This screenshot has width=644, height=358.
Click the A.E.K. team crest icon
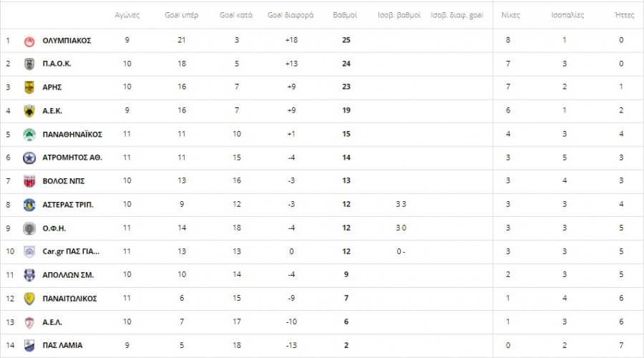29,111
